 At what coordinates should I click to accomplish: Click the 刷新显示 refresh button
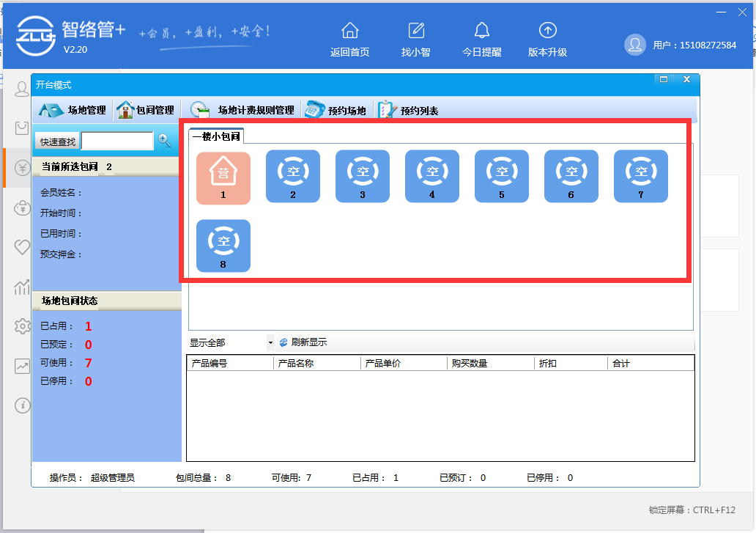tap(303, 342)
